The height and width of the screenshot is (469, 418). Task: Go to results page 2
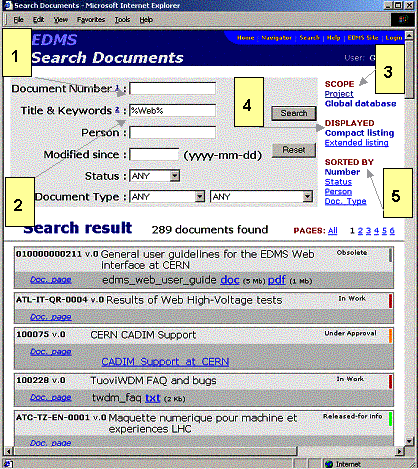coord(360,231)
